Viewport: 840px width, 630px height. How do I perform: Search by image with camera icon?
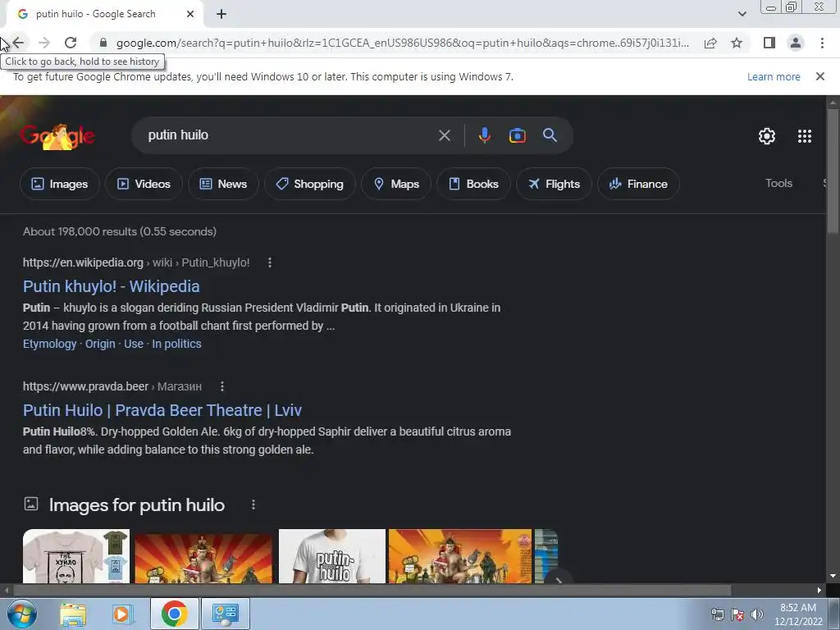click(x=517, y=135)
